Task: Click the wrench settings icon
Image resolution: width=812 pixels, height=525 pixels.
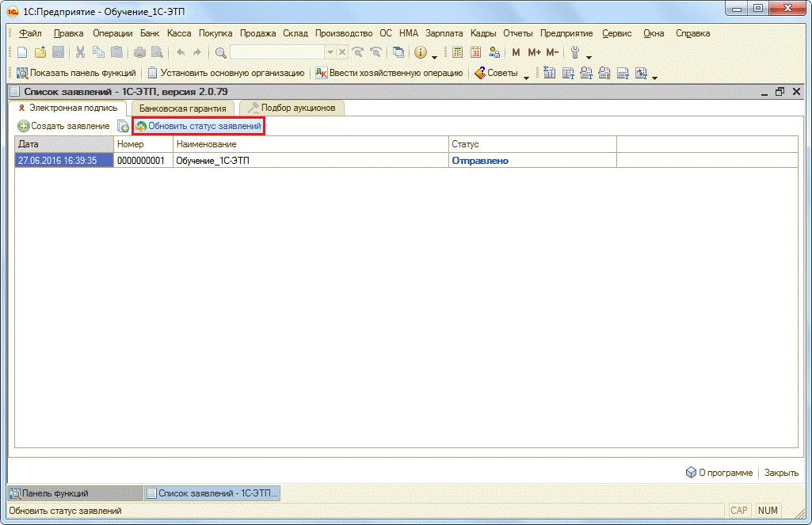Action: tap(575, 52)
